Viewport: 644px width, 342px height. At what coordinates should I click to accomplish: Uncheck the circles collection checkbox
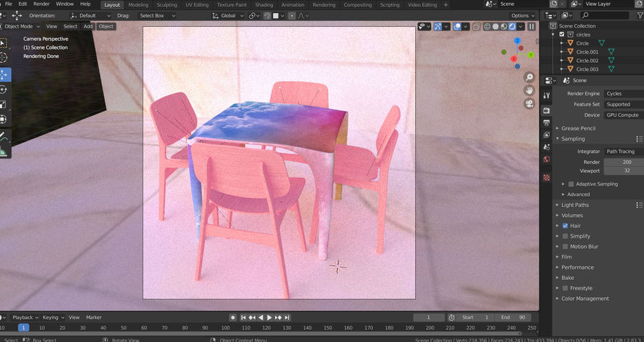point(562,34)
